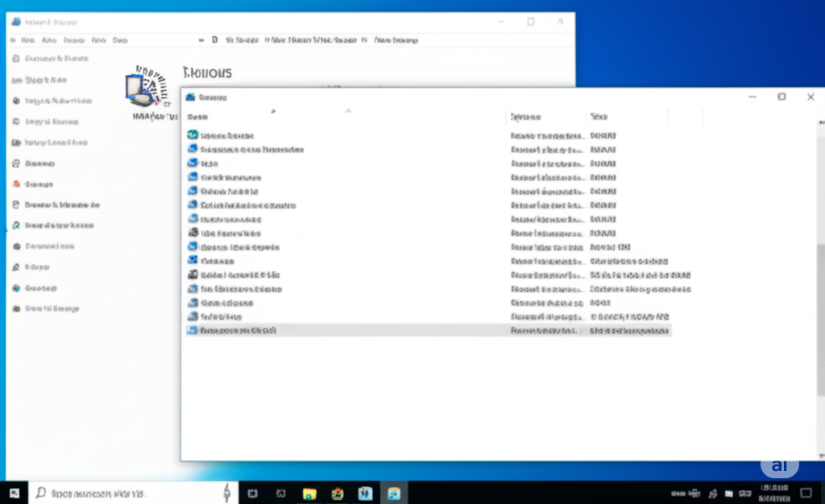
Task: Open the Windows Start menu
Action: (x=15, y=493)
